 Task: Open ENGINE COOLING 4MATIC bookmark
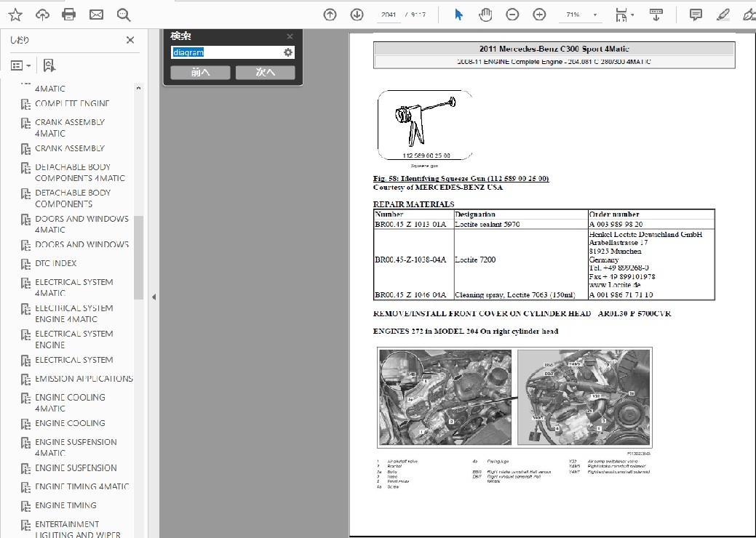coord(70,403)
